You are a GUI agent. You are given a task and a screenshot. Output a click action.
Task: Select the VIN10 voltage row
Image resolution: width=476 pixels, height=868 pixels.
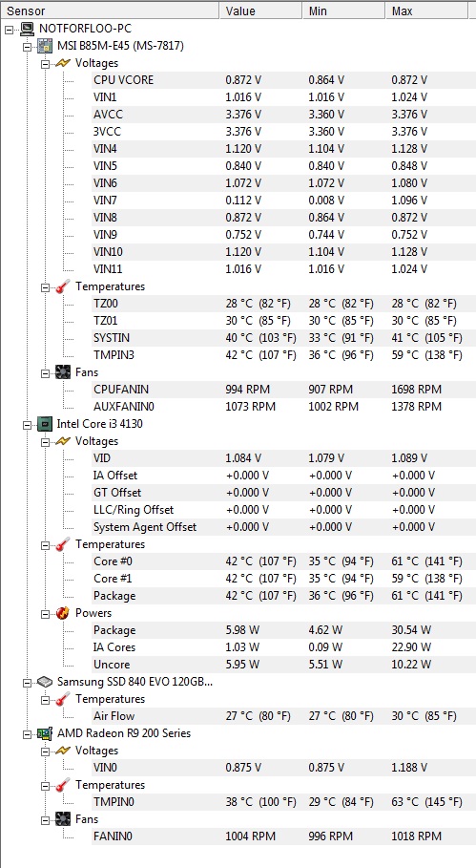coord(283,252)
